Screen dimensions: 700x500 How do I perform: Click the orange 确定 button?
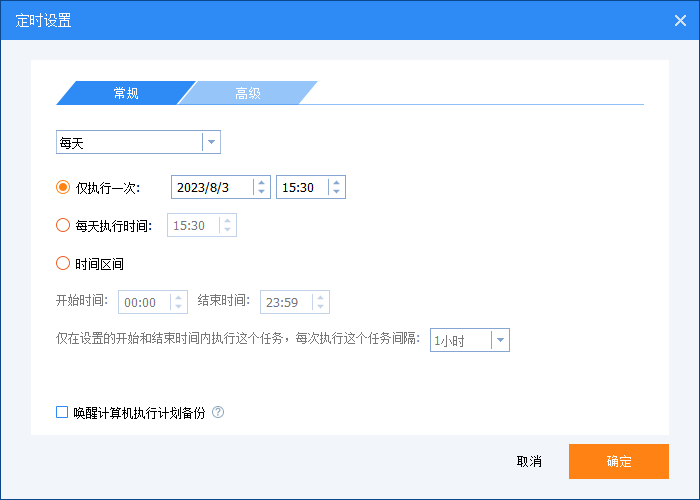pos(619,461)
